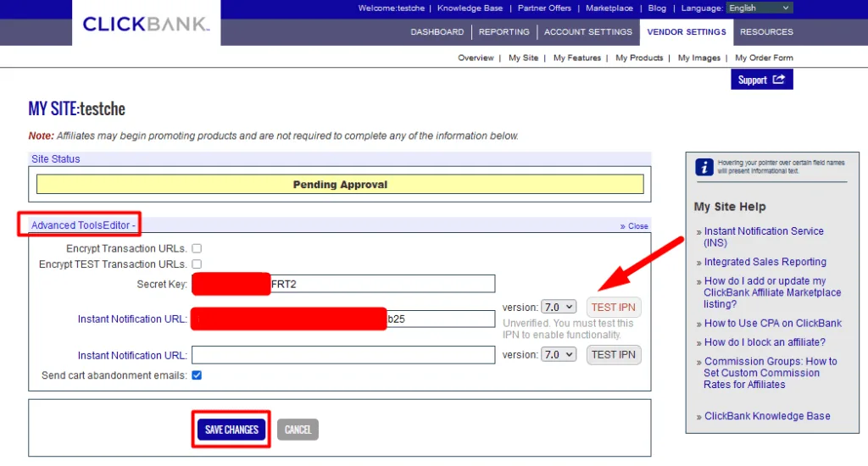The height and width of the screenshot is (466, 868).
Task: Go to the Marketplace link
Action: [x=609, y=8]
